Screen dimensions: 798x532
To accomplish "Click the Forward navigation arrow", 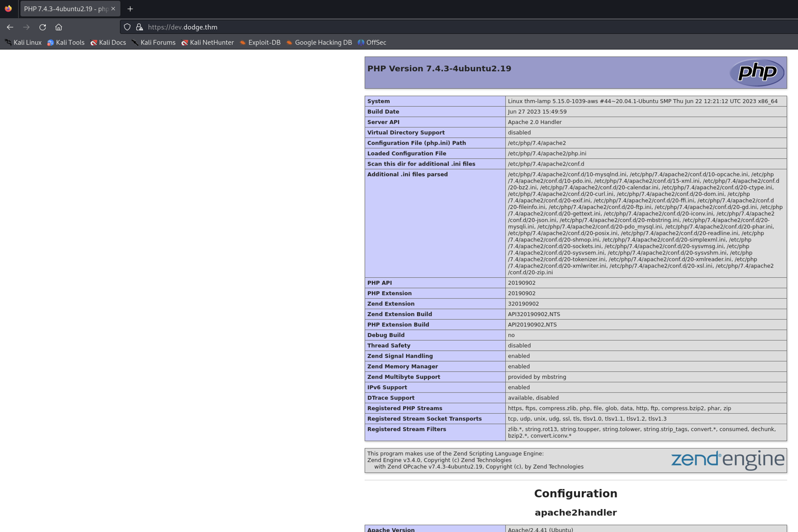I will coord(26,27).
